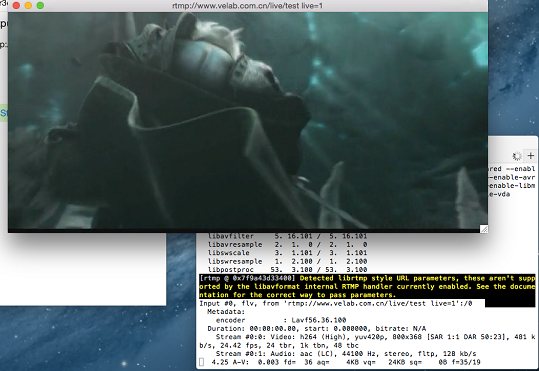This screenshot has width=539, height=371.
Task: Click the Terminal busy spinner icon
Action: [x=517, y=156]
